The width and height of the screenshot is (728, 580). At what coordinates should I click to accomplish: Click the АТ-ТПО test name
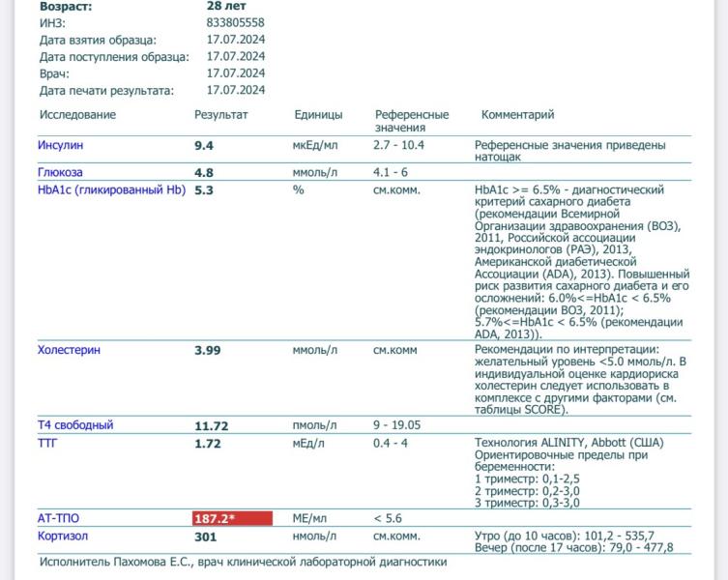58,518
